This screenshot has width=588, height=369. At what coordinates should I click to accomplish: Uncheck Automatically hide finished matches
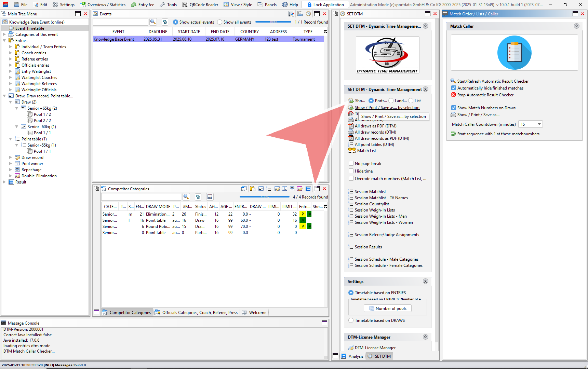pos(454,88)
